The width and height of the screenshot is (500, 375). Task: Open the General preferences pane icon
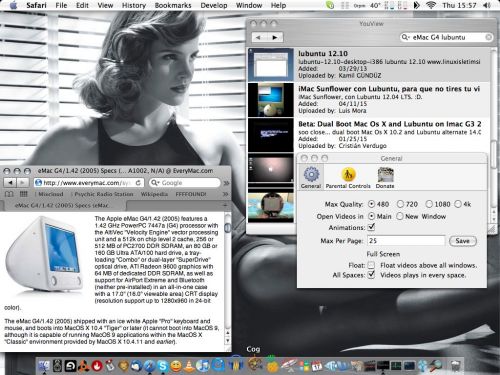311,177
